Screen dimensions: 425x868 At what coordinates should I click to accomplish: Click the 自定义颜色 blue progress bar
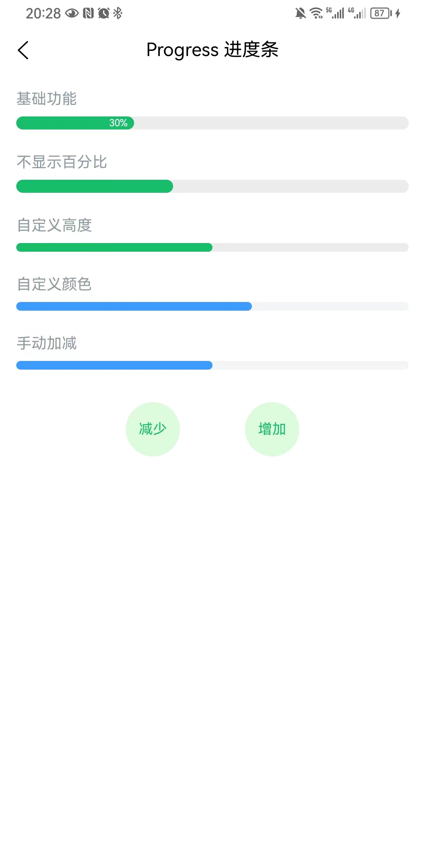tap(212, 306)
